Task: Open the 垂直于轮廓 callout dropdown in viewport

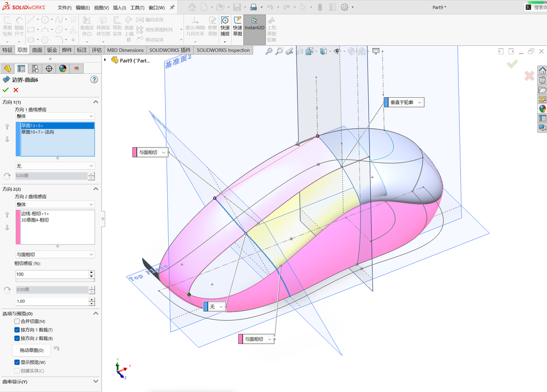Action: (x=419, y=103)
